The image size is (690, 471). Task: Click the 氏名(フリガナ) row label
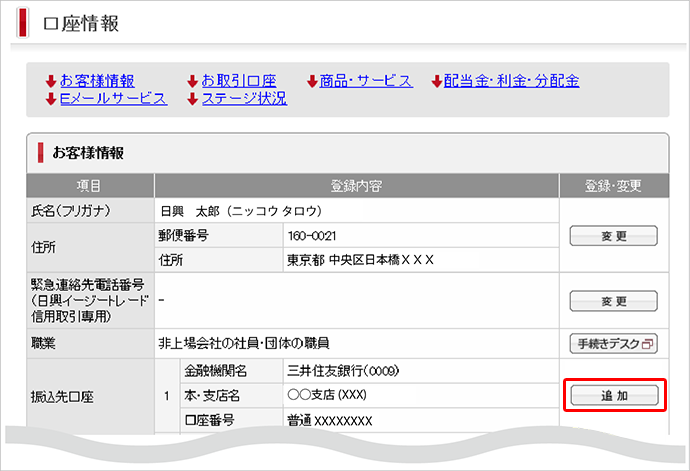pos(91,211)
